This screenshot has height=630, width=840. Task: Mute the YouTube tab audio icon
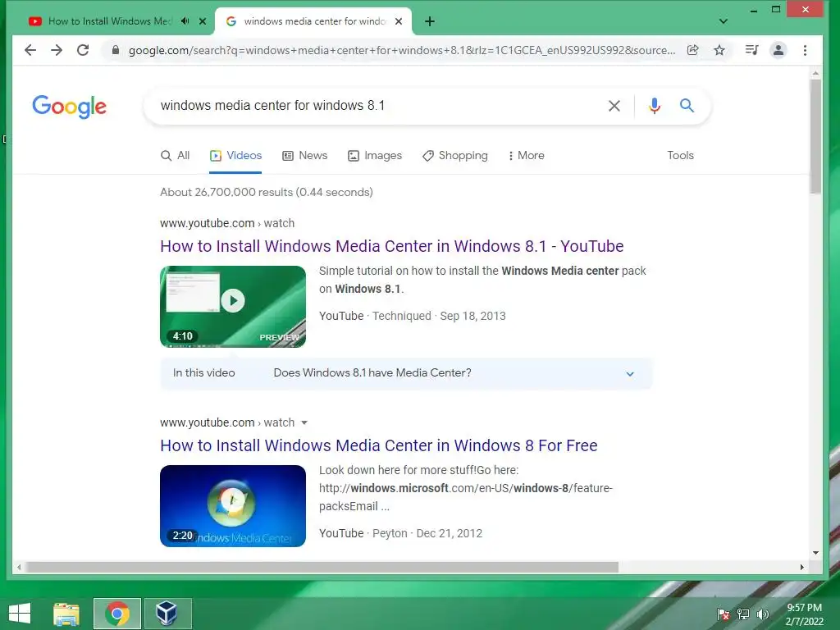click(185, 21)
